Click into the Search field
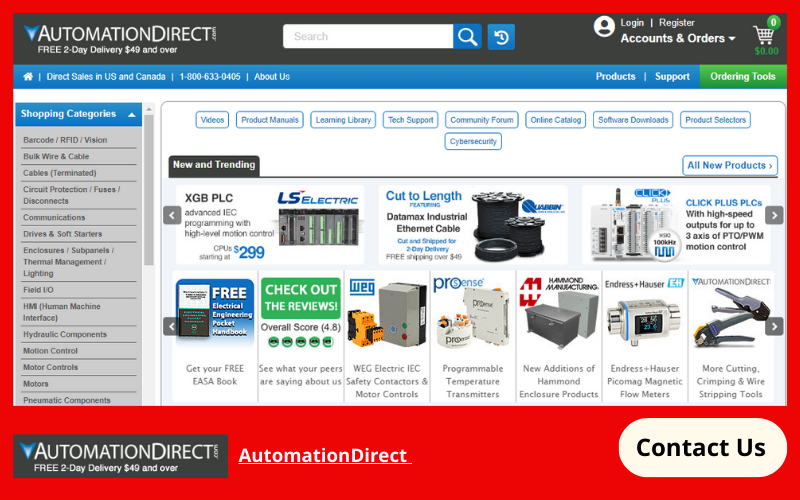This screenshot has height=500, width=800. [368, 36]
